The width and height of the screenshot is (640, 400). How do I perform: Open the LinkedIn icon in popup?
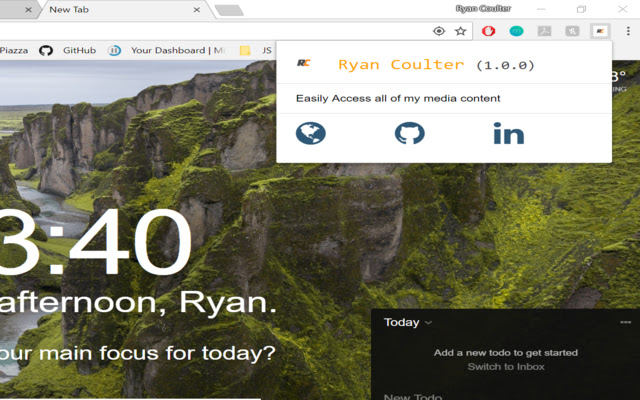pyautogui.click(x=509, y=133)
